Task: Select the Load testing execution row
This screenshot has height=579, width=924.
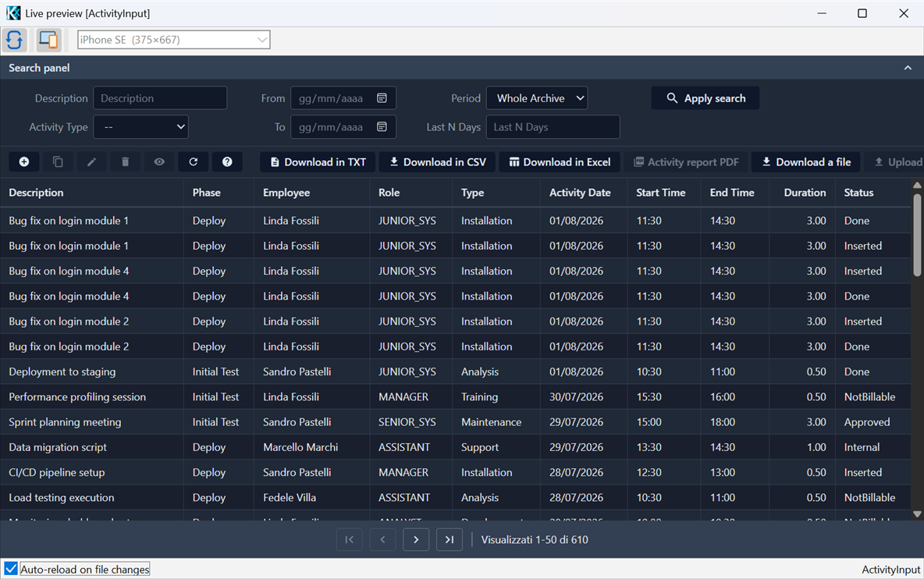Action: tap(456, 498)
